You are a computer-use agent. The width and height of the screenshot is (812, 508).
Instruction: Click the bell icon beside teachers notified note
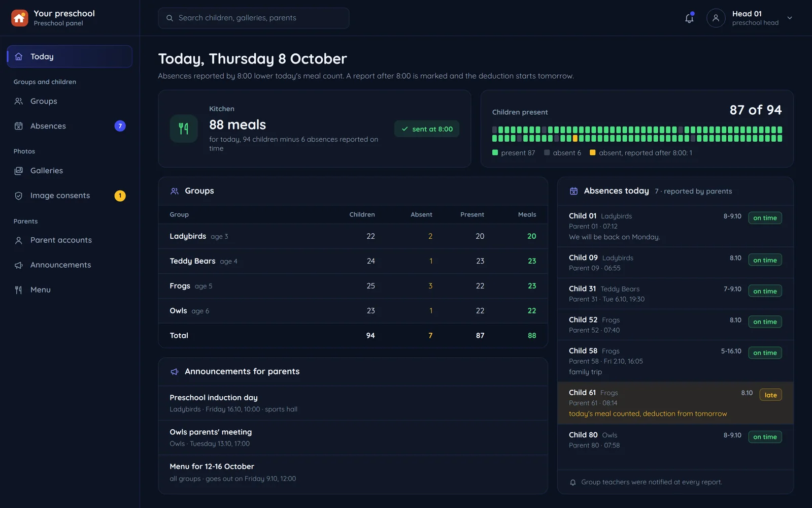pos(572,483)
